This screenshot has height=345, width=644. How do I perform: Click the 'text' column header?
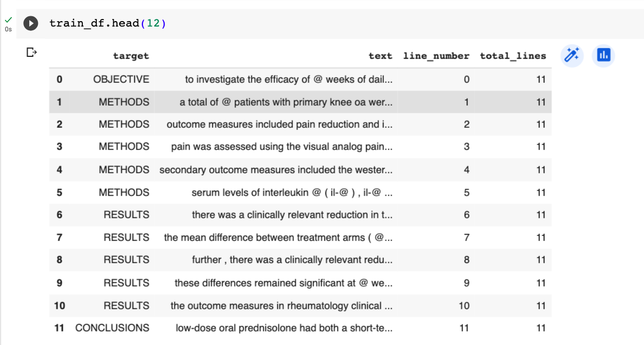(380, 55)
